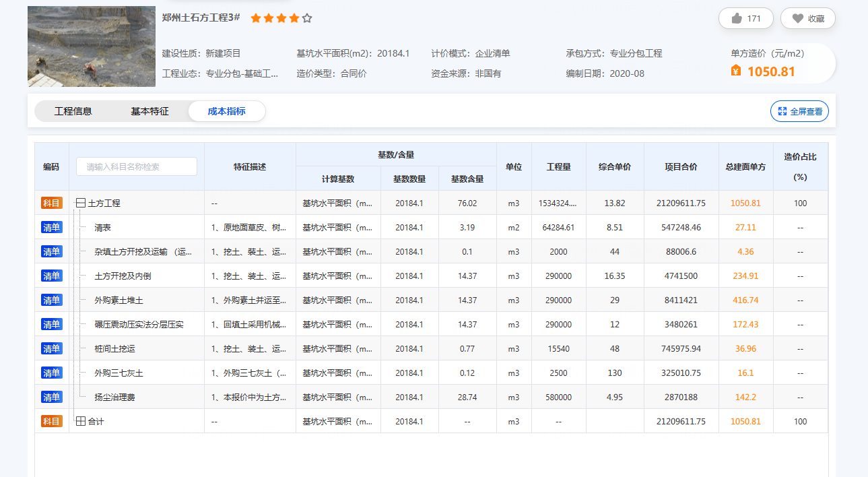Click the 总建面单方 column header
The image size is (868, 477).
point(745,166)
